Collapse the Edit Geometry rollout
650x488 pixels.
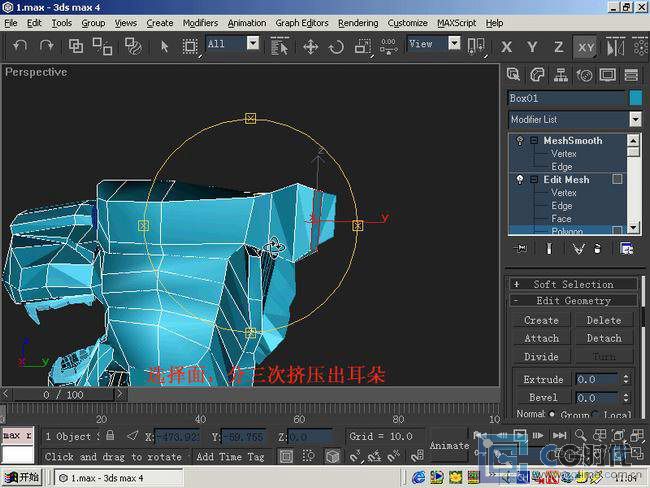tap(573, 300)
